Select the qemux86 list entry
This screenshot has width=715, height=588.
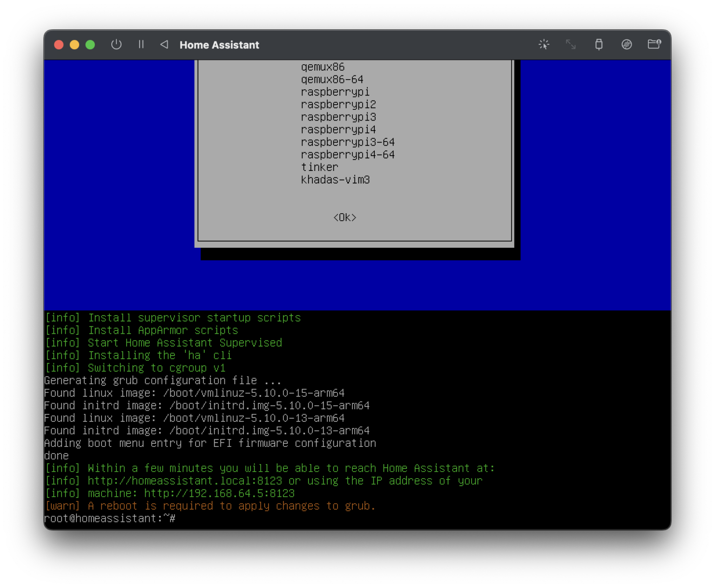click(323, 67)
